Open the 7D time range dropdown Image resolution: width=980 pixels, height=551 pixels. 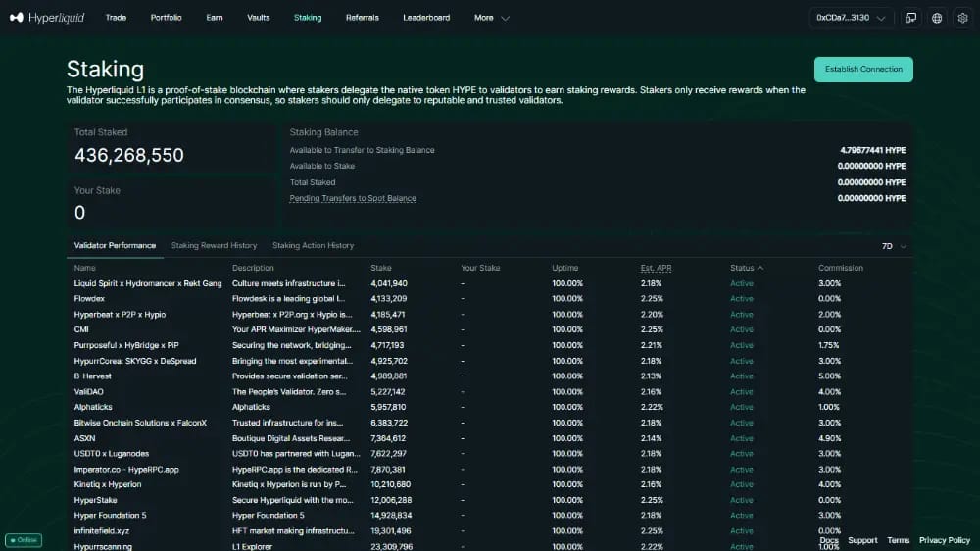tap(894, 246)
